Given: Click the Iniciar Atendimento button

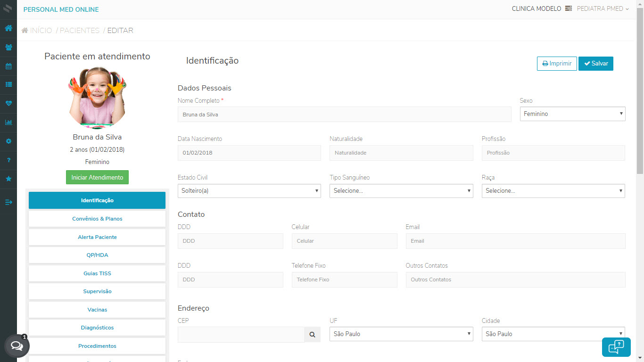Looking at the screenshot, I should (x=97, y=178).
